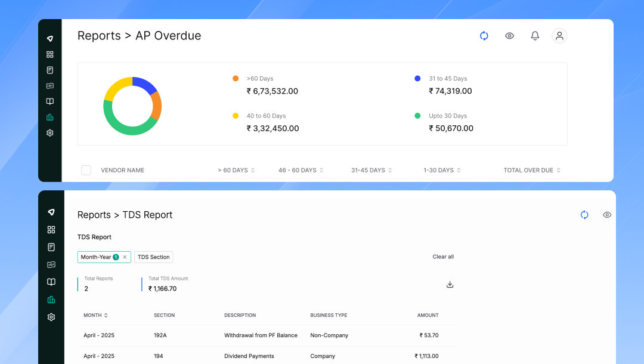Image resolution: width=644 pixels, height=364 pixels.
Task: Open user profile avatar in AP Overdue header
Action: (x=559, y=36)
